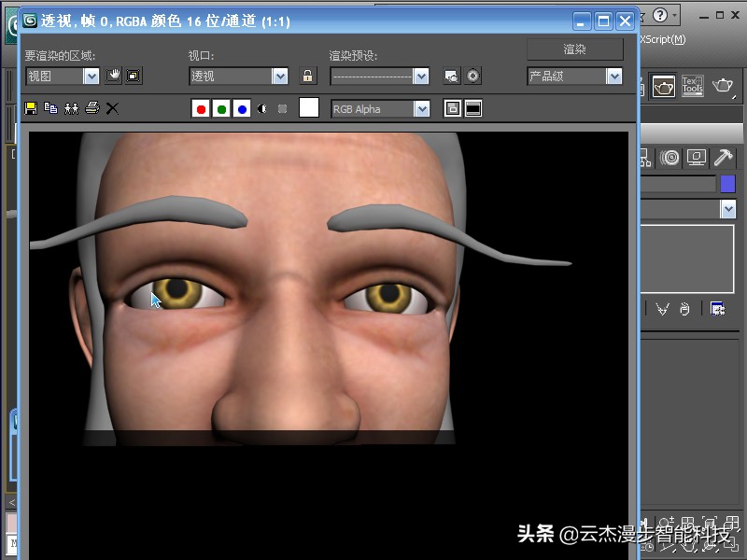Toggle the blue channel display
Image resolution: width=747 pixels, height=560 pixels.
242,107
